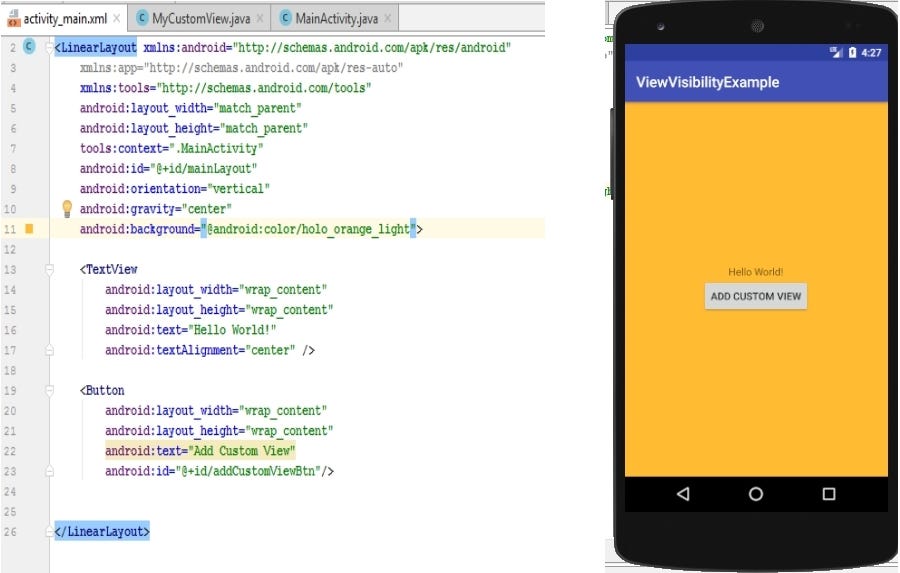Click the android:orientation="vertical" line
The image size is (900, 573).
[x=174, y=189]
